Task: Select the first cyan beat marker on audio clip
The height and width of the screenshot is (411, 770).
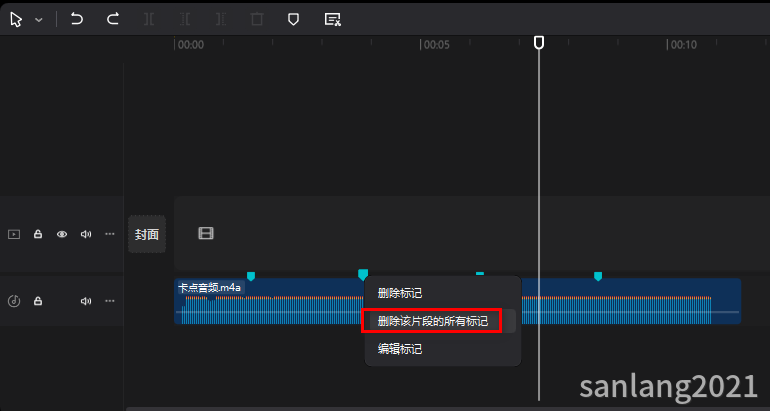Action: [x=251, y=276]
